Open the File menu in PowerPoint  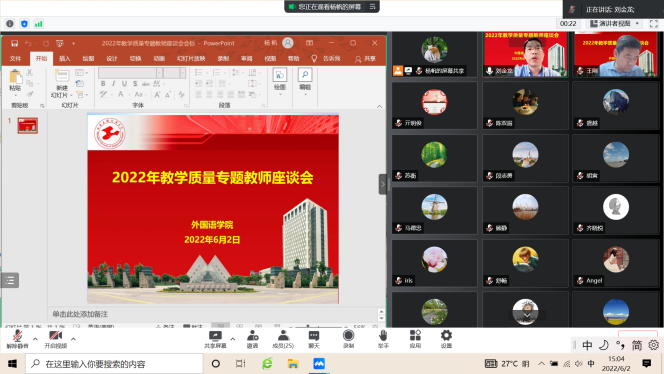click(x=15, y=58)
